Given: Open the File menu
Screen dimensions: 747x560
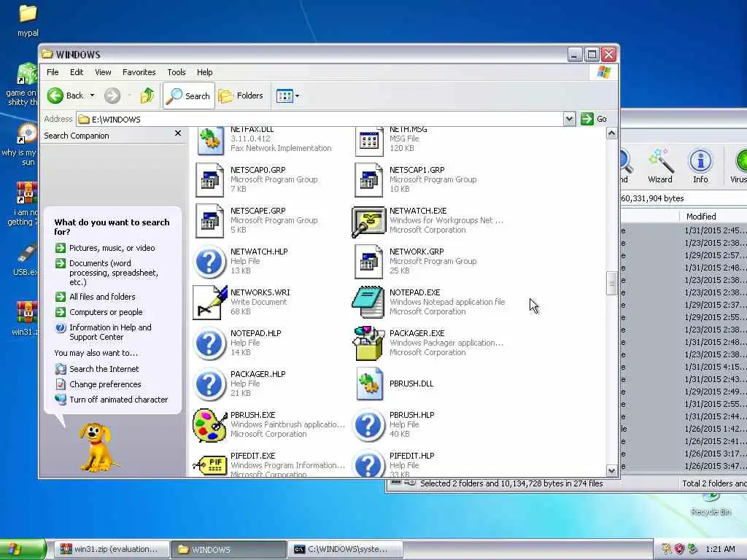Looking at the screenshot, I should (x=53, y=72).
